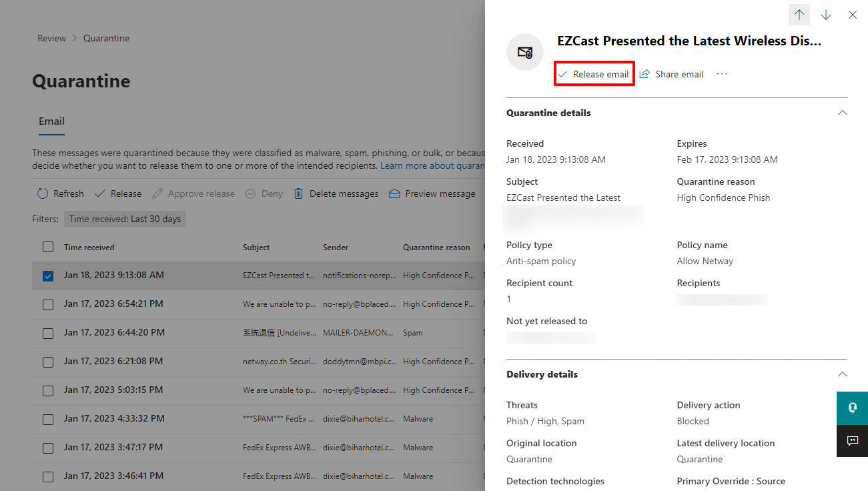This screenshot has height=491, width=868.
Task: Uncheck the Jan 18, 2023 9:13:08 AM row
Action: [48, 276]
